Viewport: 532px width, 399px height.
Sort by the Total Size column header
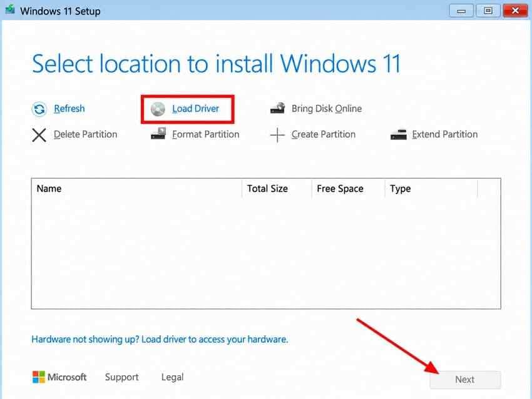pos(277,188)
